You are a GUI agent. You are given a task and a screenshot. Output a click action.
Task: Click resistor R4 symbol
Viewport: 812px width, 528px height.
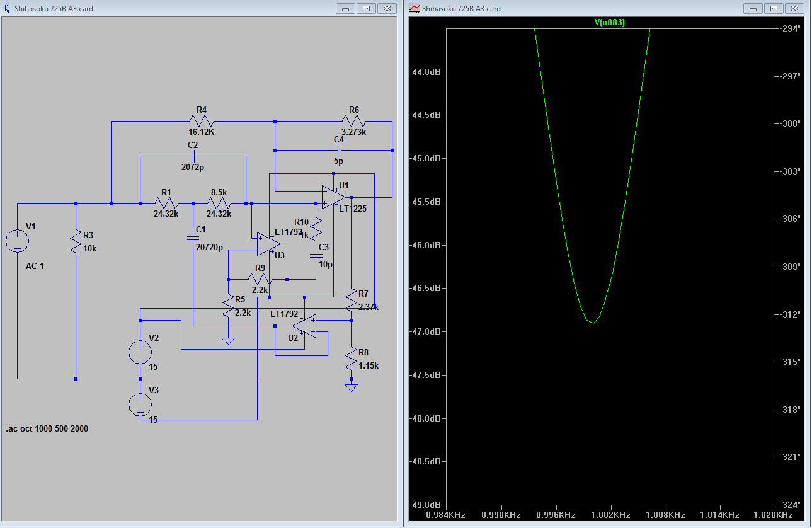pos(202,122)
